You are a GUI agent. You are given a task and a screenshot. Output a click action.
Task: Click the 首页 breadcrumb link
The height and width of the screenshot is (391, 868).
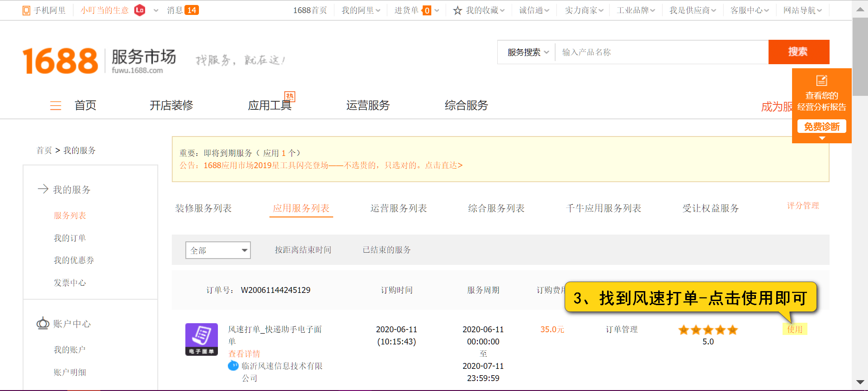[44, 150]
